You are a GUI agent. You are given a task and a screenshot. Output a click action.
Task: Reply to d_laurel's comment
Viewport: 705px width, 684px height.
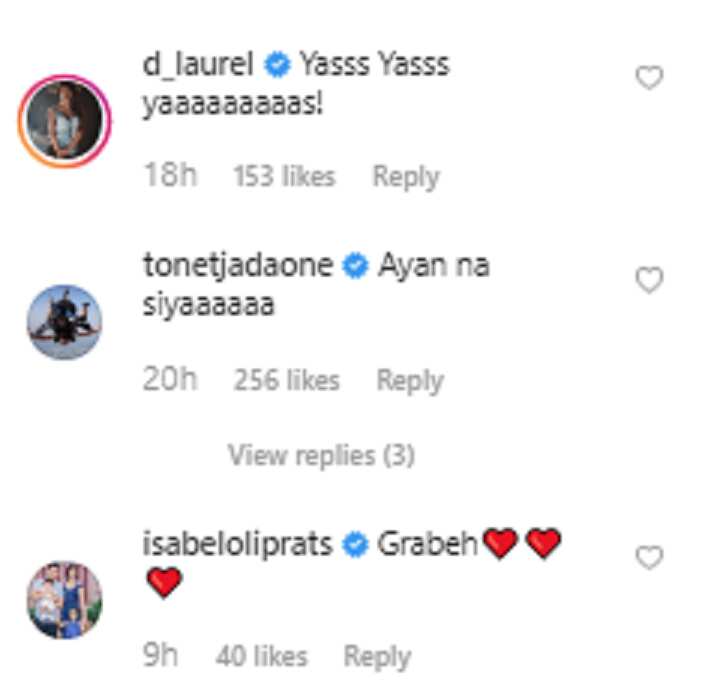click(406, 177)
